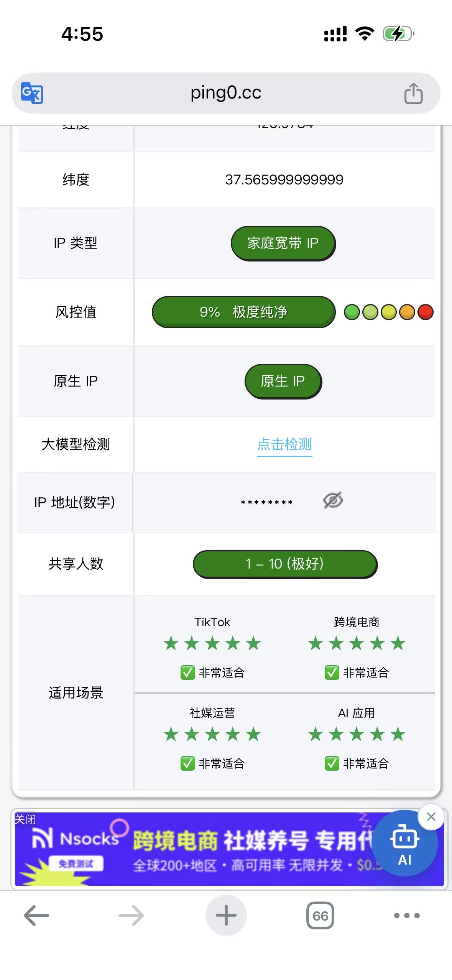Open the tab switcher showing 66

coord(320,916)
